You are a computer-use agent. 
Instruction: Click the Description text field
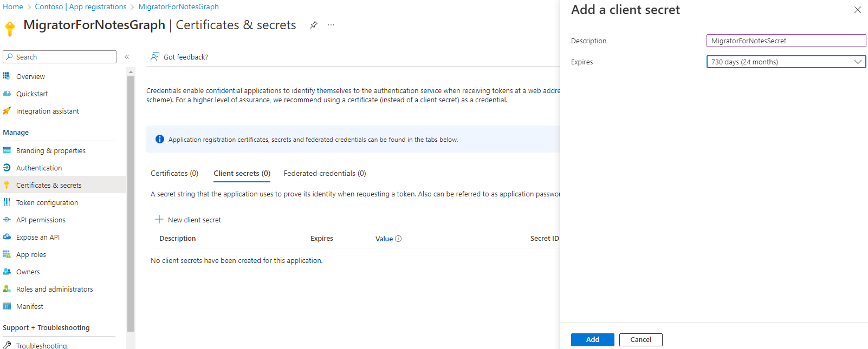[786, 41]
